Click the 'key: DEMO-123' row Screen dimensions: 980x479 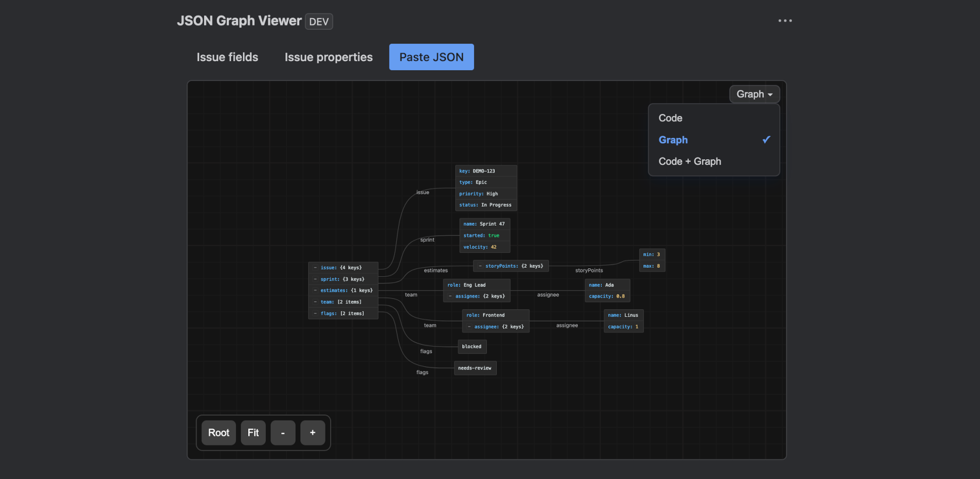coord(486,171)
